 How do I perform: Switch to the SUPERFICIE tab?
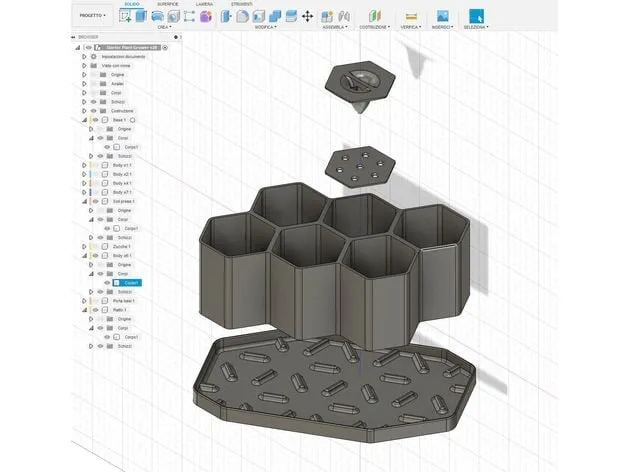(167, 4)
